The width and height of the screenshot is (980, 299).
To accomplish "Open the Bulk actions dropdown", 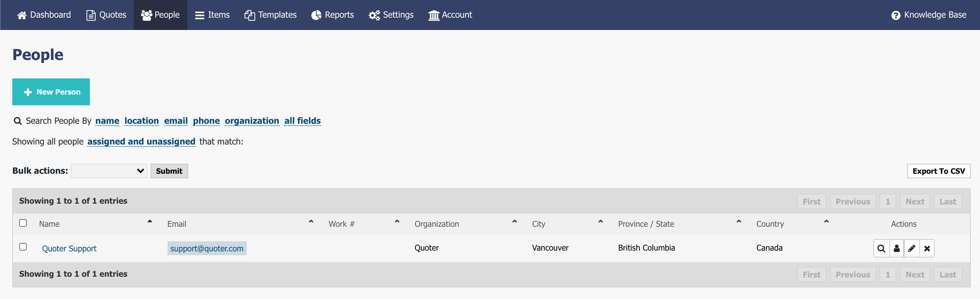I will 109,171.
